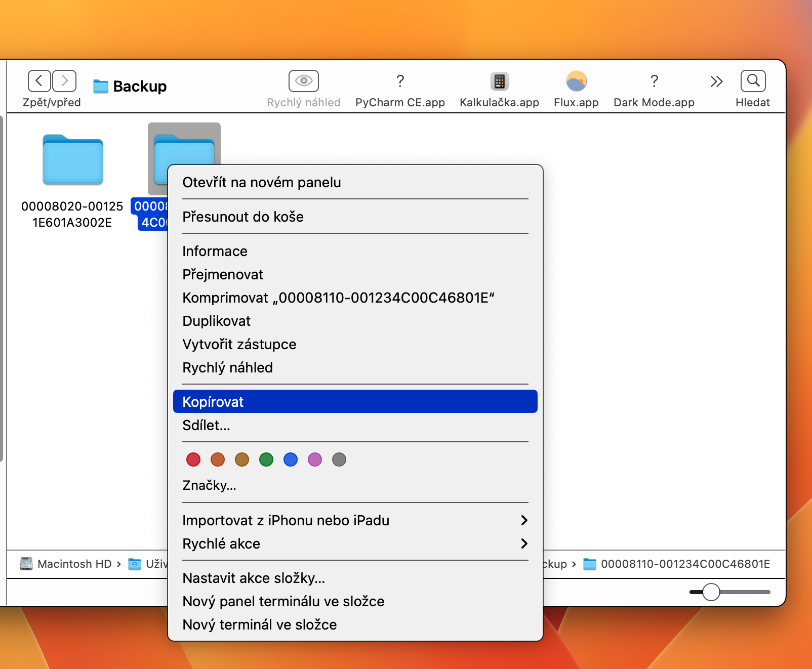Image resolution: width=812 pixels, height=669 pixels.
Task: Open Značky… tags dialog
Action: 355,485
